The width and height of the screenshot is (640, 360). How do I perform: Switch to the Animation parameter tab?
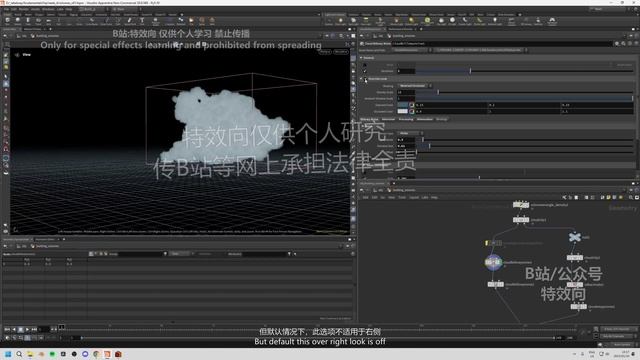[x=424, y=119]
